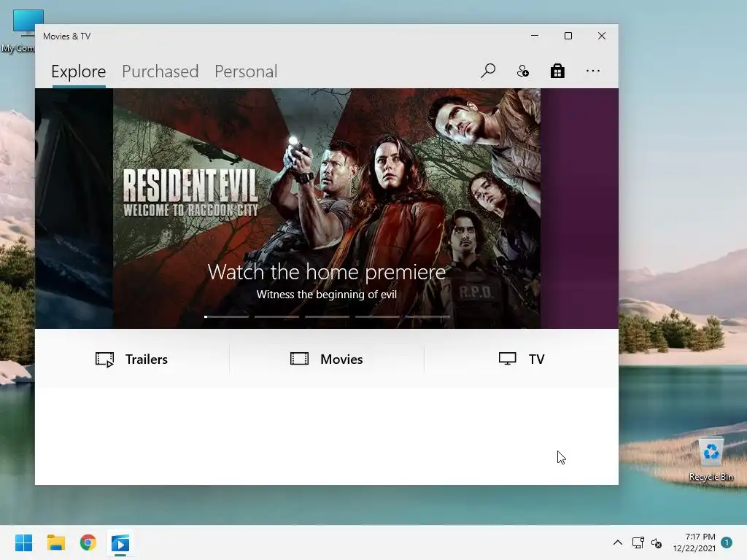Image resolution: width=747 pixels, height=560 pixels.
Task: Click the network status tray icon
Action: [638, 542]
